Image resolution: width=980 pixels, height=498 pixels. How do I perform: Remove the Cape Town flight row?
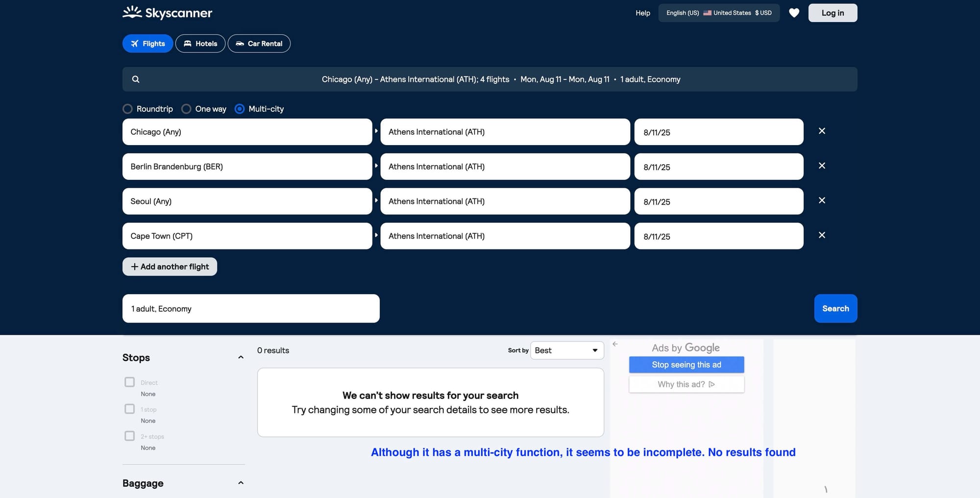(x=822, y=235)
